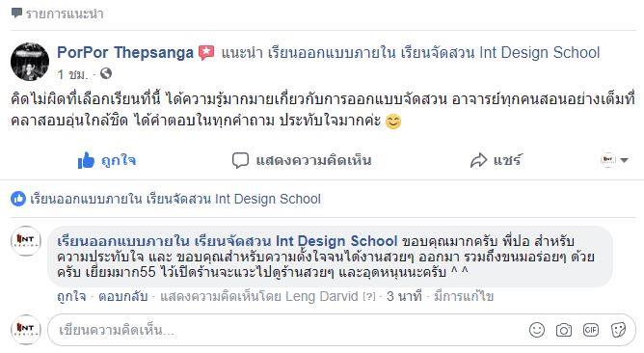Open PorPor Thepsanga's profile link
This screenshot has height=353, width=644.
125,53
